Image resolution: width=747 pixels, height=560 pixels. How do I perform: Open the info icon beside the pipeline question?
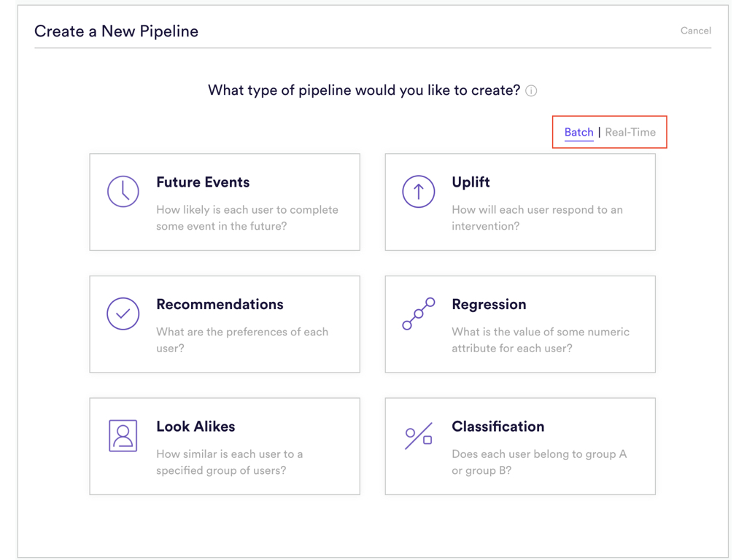(531, 91)
